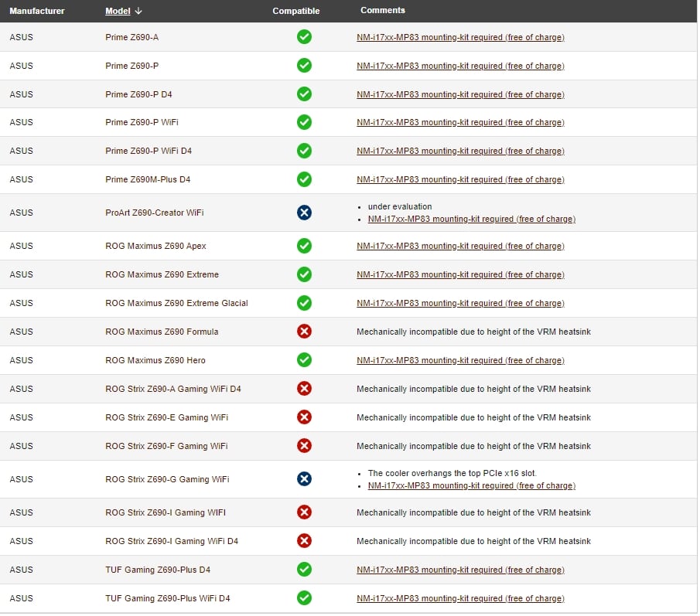
Task: Open mounting-kit link for ROG Maximus Z690 Apex
Action: (460, 246)
